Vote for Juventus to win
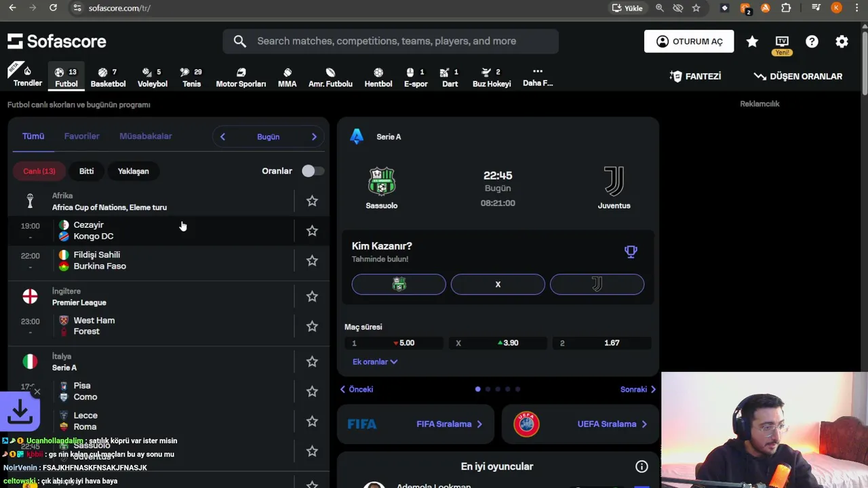Viewport: 868px width, 488px height. point(597,285)
